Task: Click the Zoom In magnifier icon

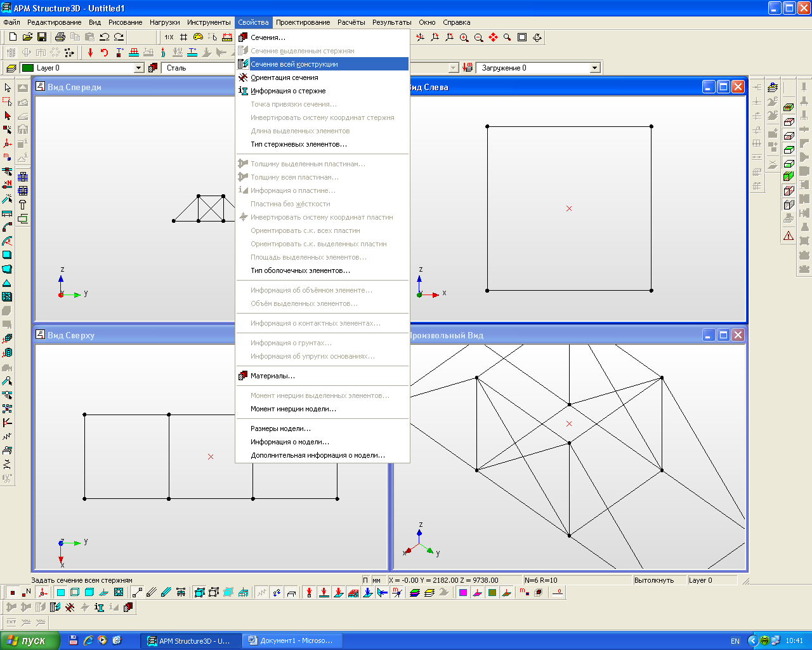Action: pos(464,37)
